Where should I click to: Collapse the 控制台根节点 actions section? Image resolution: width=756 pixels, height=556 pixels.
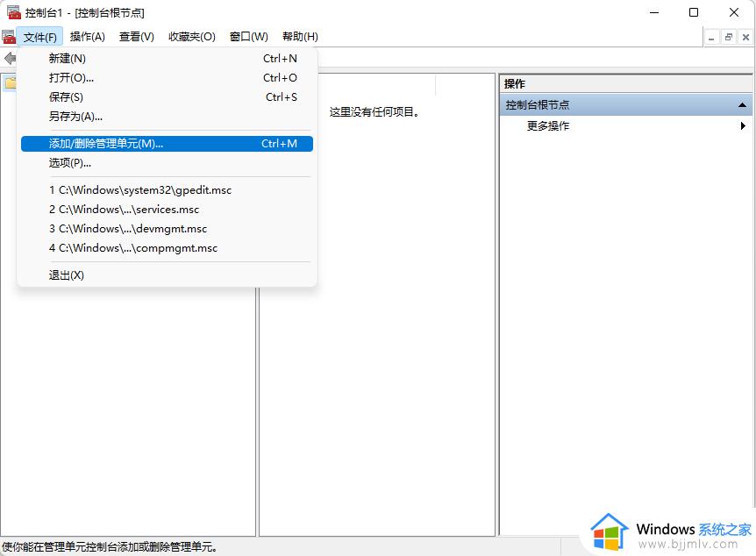click(743, 104)
